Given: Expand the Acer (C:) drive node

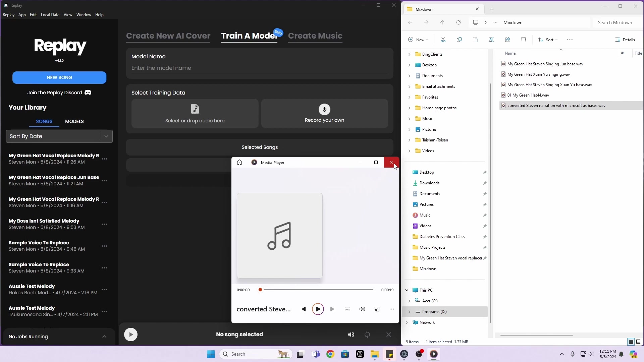Looking at the screenshot, I should [409, 301].
